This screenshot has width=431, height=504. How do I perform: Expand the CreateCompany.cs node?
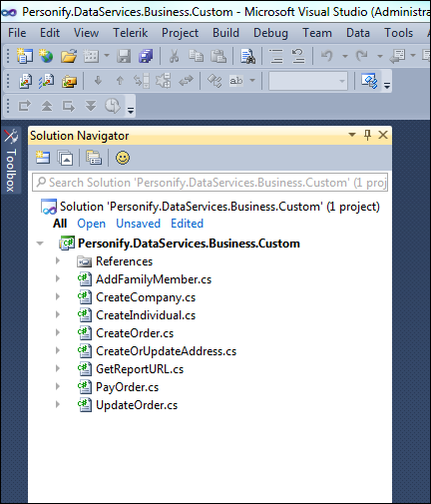[58, 296]
